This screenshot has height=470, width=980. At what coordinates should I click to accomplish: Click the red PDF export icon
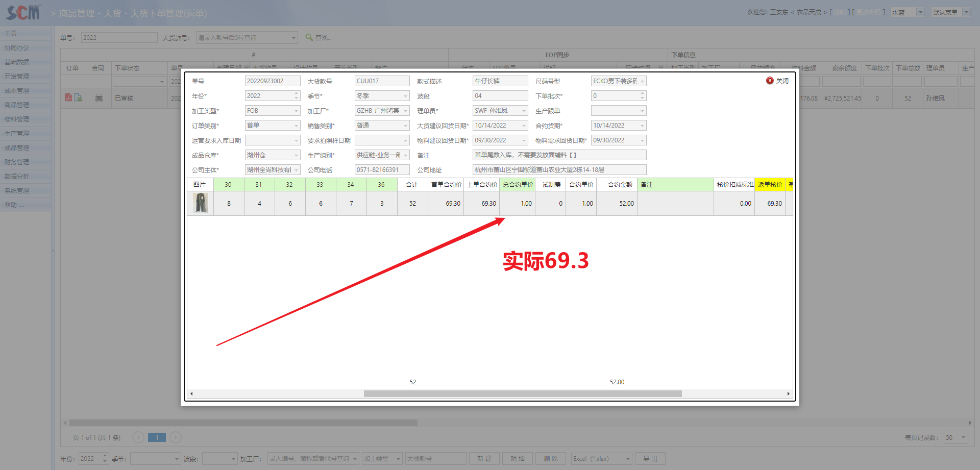point(68,97)
